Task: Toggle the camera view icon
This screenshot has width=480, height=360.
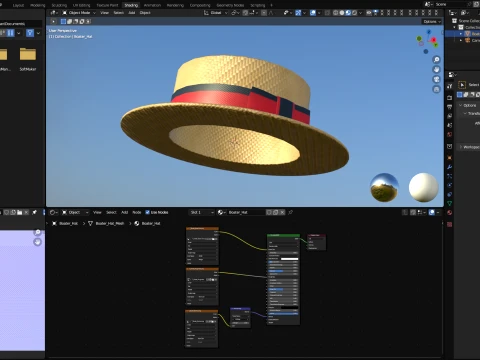Action: (436, 79)
